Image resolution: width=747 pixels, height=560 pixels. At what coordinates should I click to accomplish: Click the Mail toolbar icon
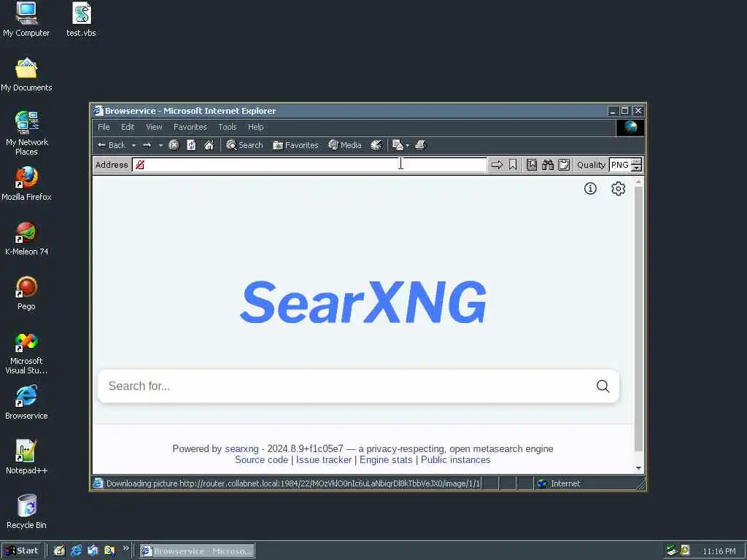click(x=398, y=145)
